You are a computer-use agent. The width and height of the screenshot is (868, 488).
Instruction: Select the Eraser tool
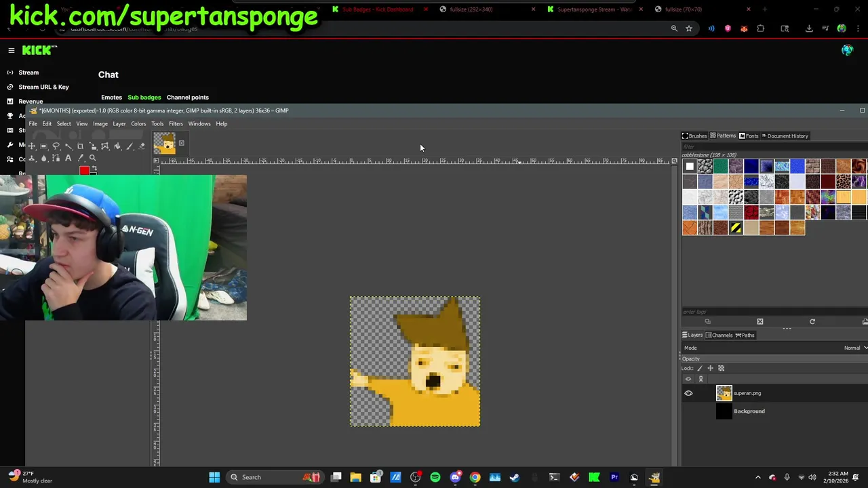[x=142, y=146]
